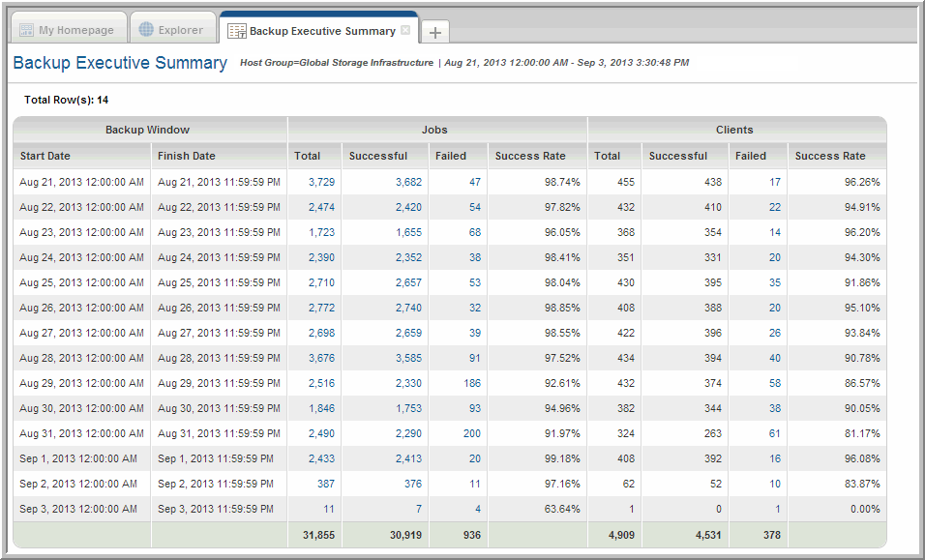Click the Jobs Success Rate column header
925x560 pixels.
(x=530, y=156)
